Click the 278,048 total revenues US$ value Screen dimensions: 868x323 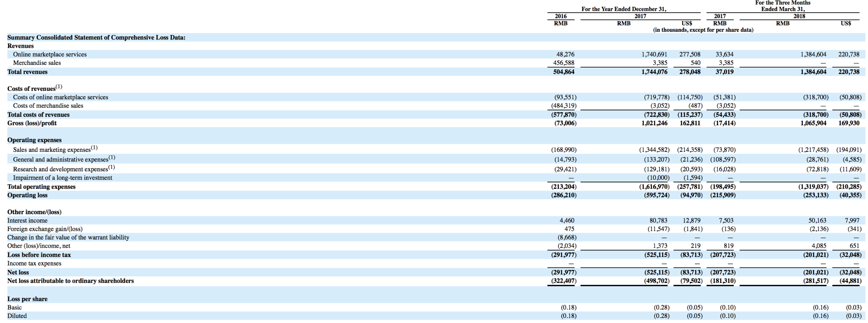click(x=690, y=72)
